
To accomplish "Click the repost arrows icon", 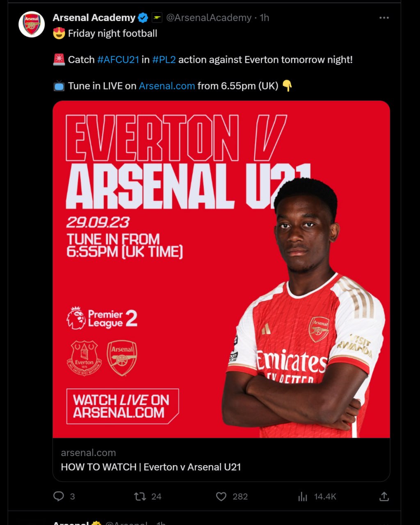I will tap(140, 496).
